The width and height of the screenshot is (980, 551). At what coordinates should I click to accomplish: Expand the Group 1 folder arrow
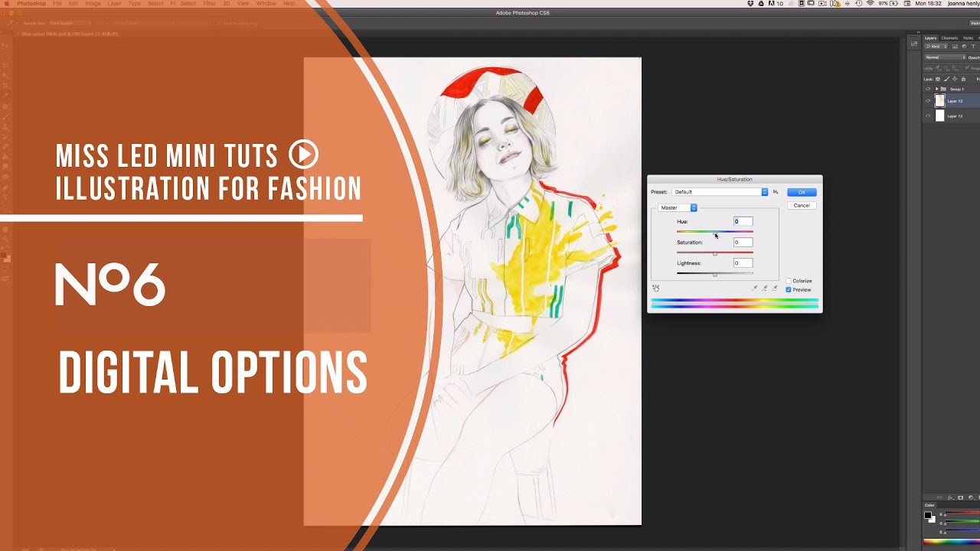click(x=936, y=89)
